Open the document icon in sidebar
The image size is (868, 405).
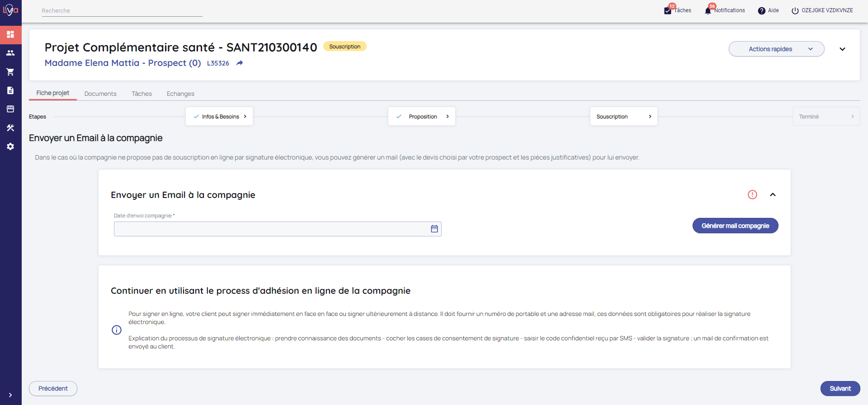10,90
